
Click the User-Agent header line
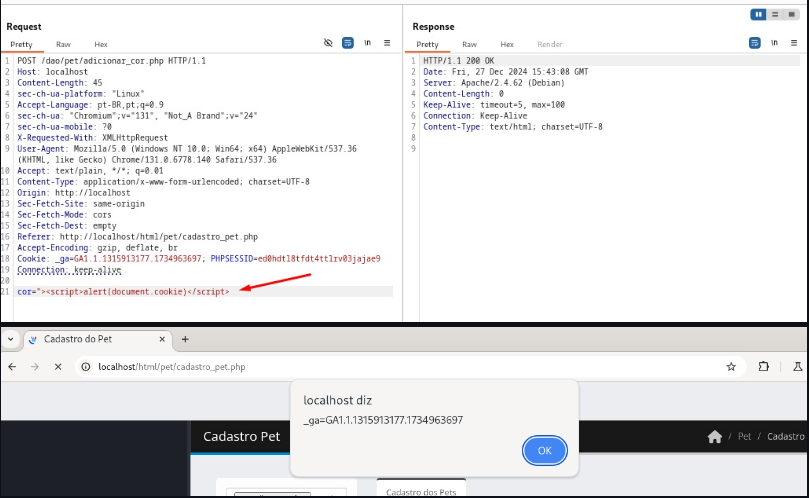click(x=187, y=154)
